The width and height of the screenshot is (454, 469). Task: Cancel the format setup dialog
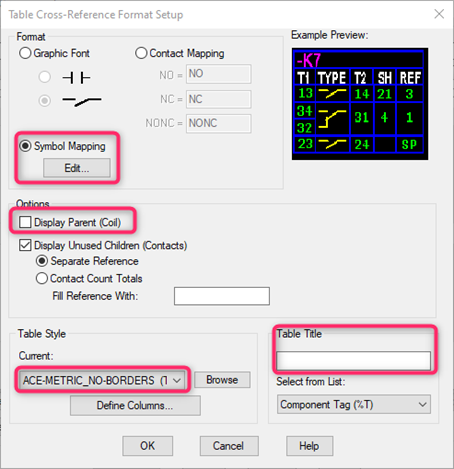[229, 446]
